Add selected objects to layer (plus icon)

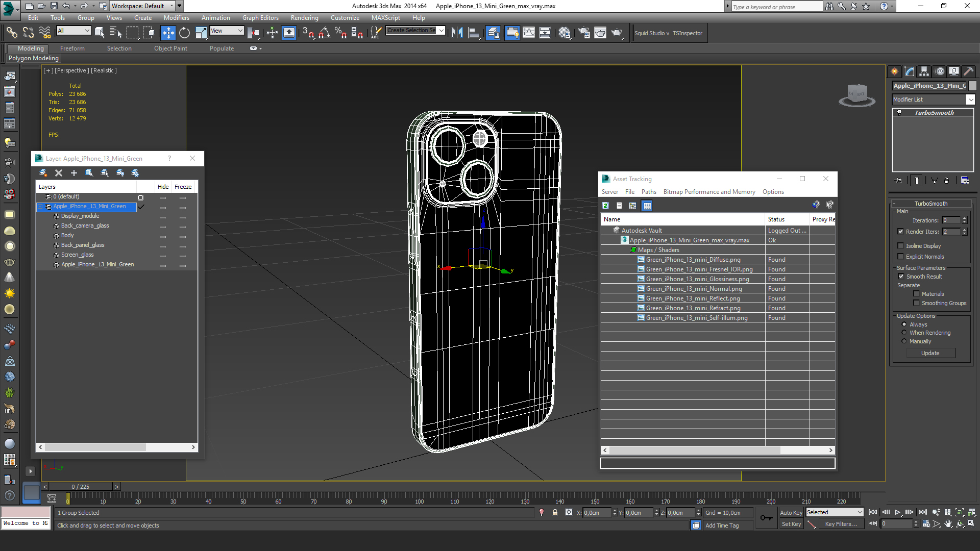74,173
